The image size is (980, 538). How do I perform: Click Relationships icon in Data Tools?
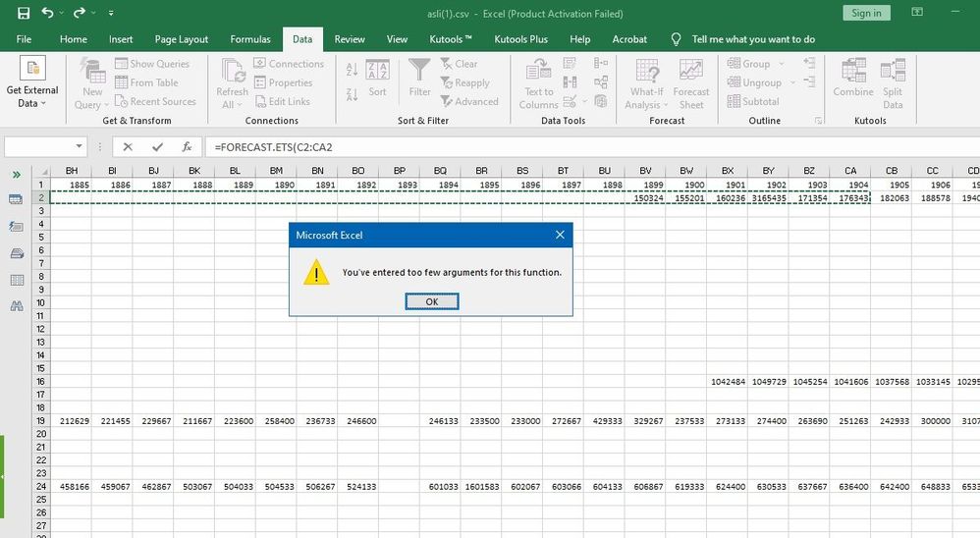pos(601,81)
